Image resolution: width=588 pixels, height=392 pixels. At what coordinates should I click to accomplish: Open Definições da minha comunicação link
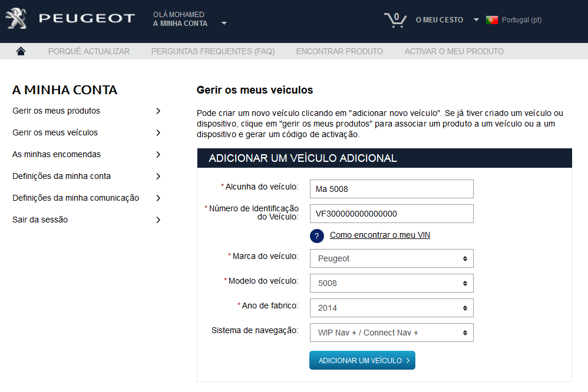pyautogui.click(x=76, y=198)
